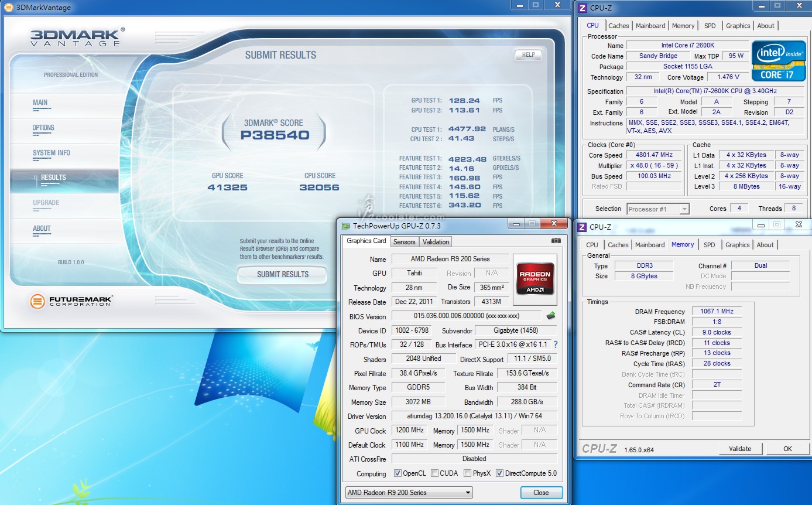Screen dimensions: 812x505
Task: Open Caches tab in upper CPU-Z window
Action: coord(618,26)
